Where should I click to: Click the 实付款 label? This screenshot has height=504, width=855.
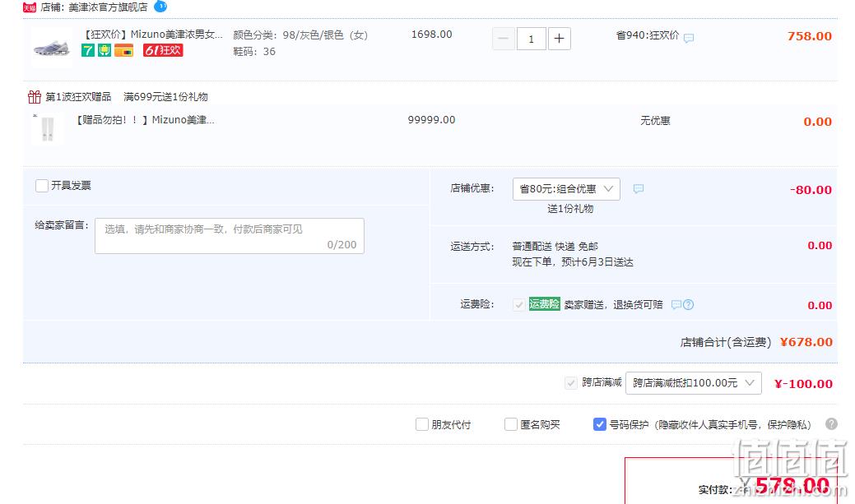(715, 490)
